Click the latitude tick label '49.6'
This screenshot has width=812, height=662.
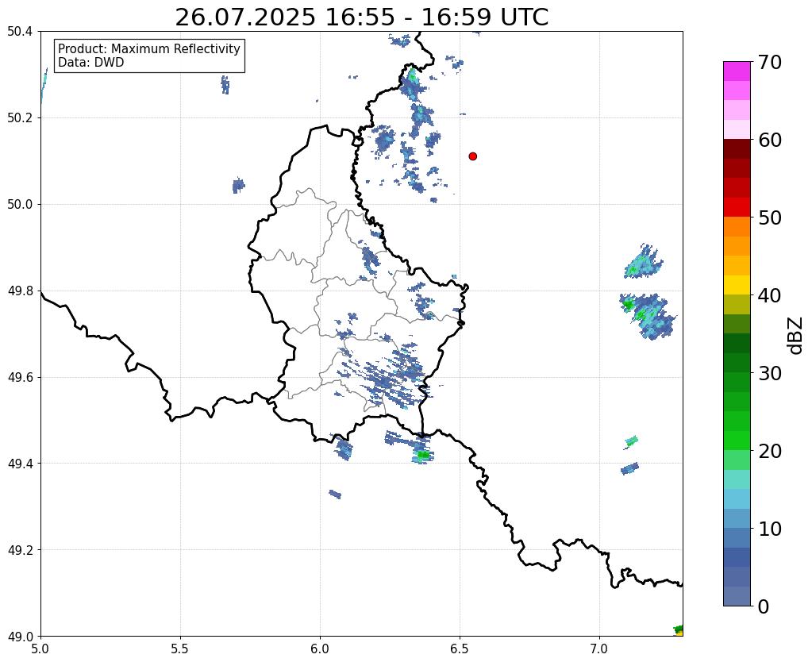tap(20, 378)
